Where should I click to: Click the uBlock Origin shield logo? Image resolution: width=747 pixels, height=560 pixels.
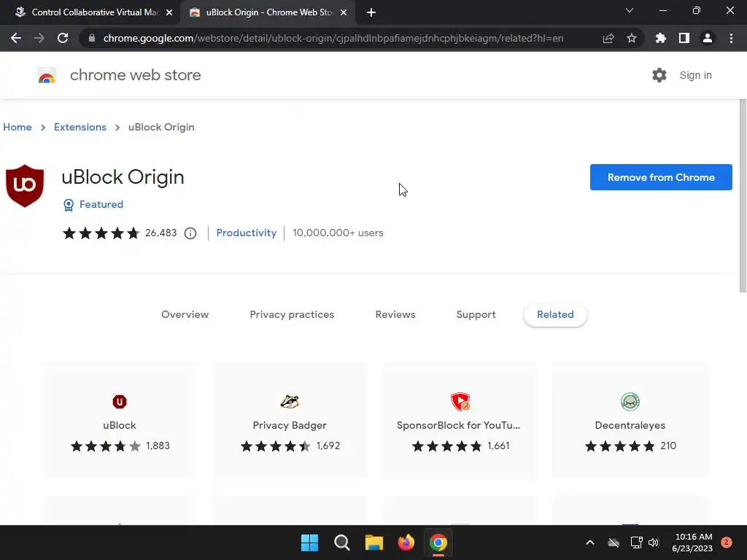point(25,186)
